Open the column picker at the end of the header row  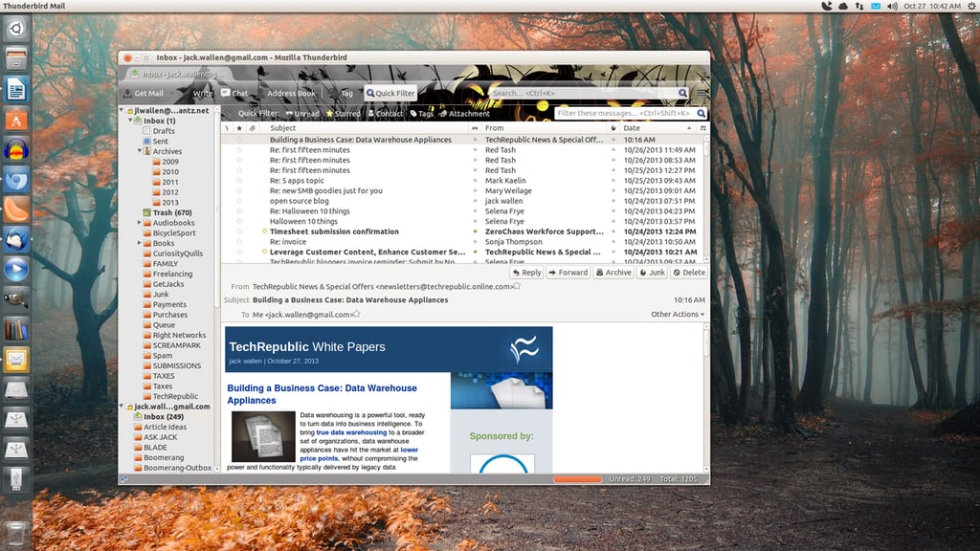[703, 128]
